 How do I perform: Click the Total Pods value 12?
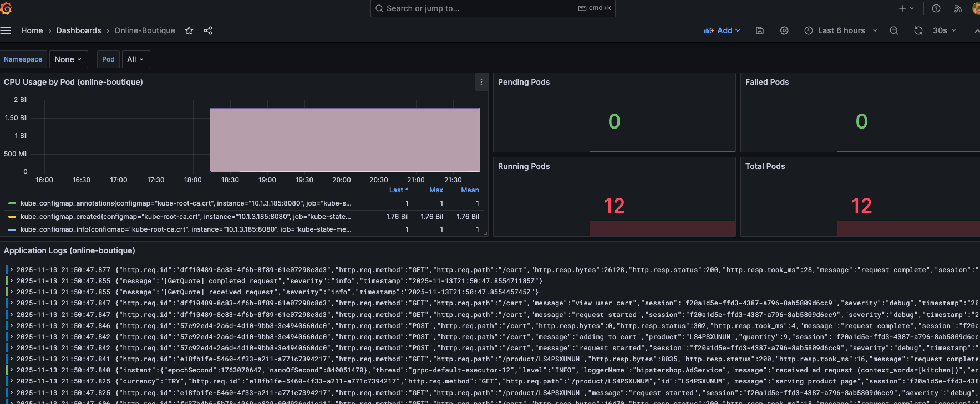(861, 206)
